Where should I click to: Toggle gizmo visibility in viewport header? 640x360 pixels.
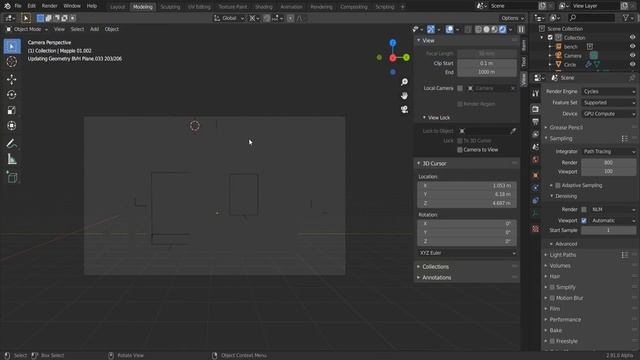click(x=431, y=29)
